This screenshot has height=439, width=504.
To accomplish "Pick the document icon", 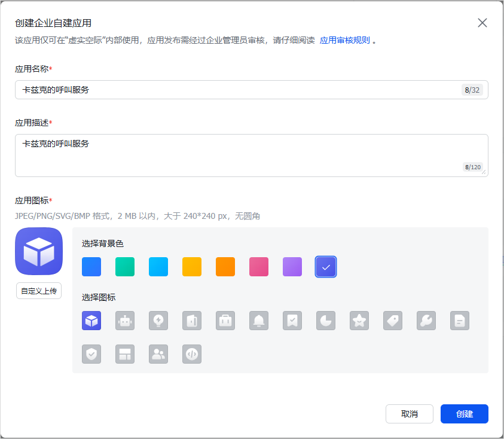I will point(460,321).
